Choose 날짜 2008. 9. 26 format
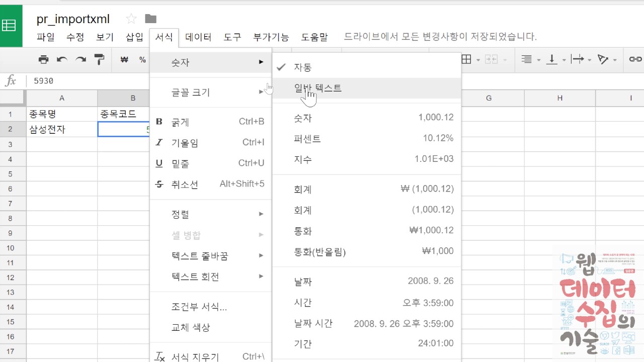 [367, 282]
